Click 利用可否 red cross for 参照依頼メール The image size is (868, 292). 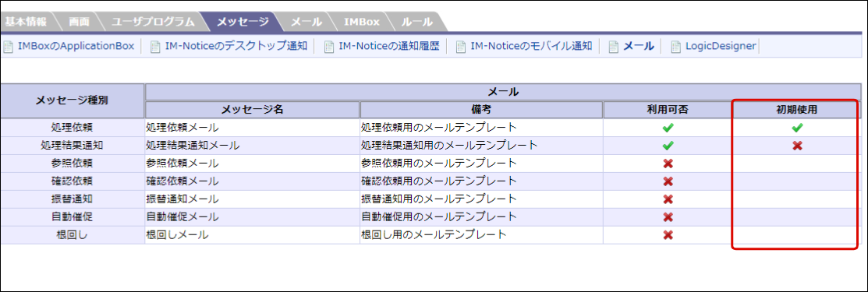click(x=668, y=164)
